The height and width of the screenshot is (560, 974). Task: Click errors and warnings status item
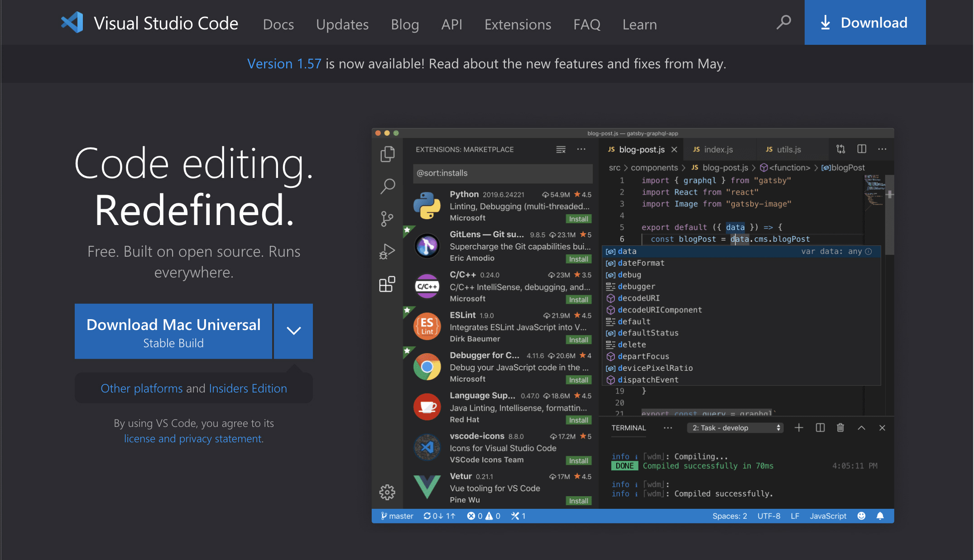[x=484, y=516]
